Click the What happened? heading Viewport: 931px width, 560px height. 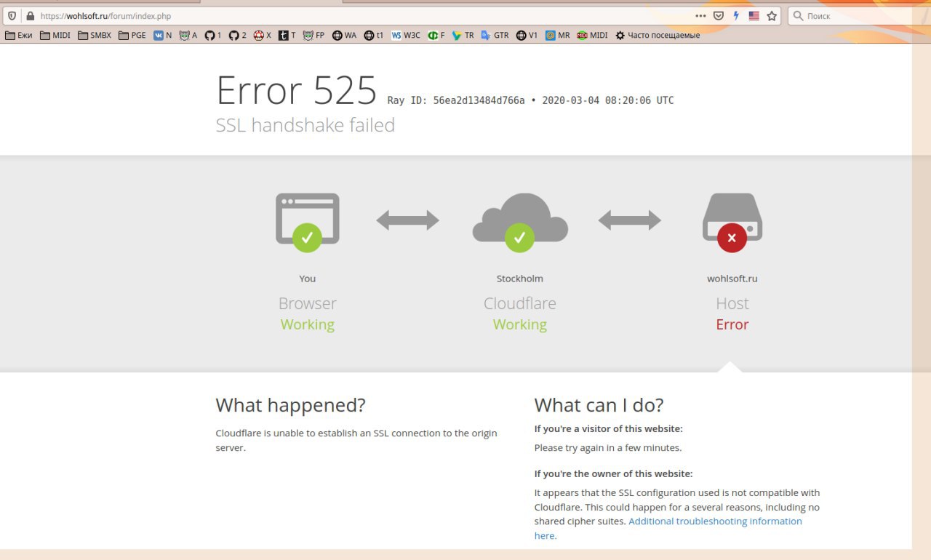click(291, 405)
